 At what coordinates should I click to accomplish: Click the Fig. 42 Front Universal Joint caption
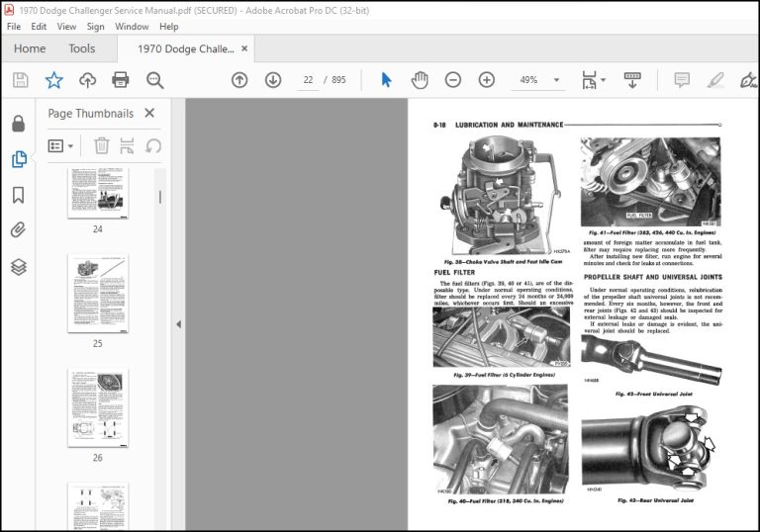(x=653, y=394)
